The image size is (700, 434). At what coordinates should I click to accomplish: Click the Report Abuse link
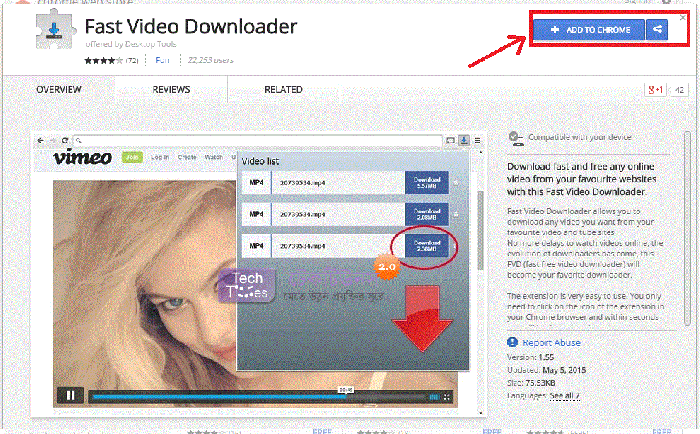pos(551,342)
